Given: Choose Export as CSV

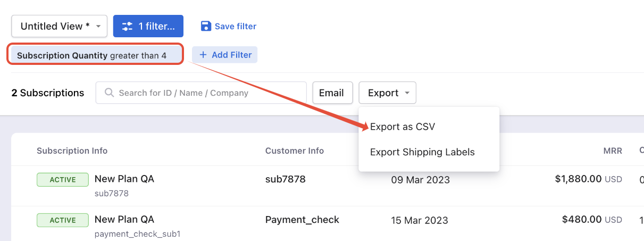Looking at the screenshot, I should coord(403,127).
